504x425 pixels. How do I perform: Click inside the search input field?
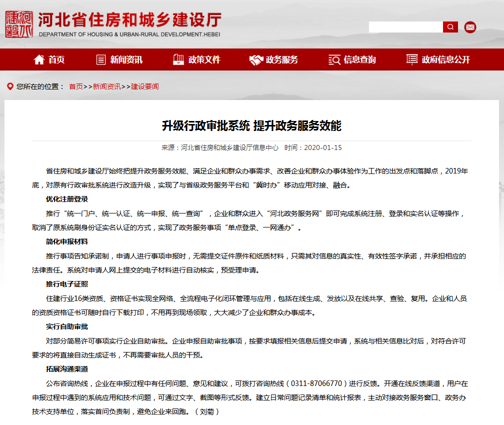(x=405, y=27)
